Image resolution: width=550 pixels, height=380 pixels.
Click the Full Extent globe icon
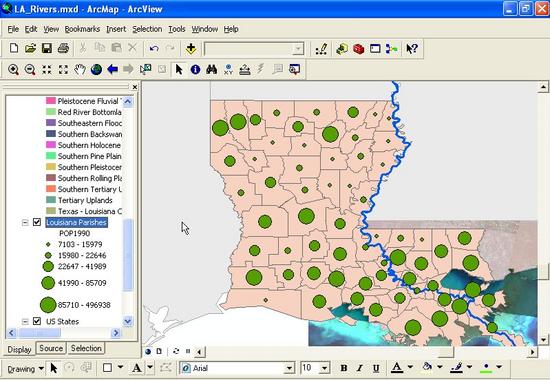96,69
